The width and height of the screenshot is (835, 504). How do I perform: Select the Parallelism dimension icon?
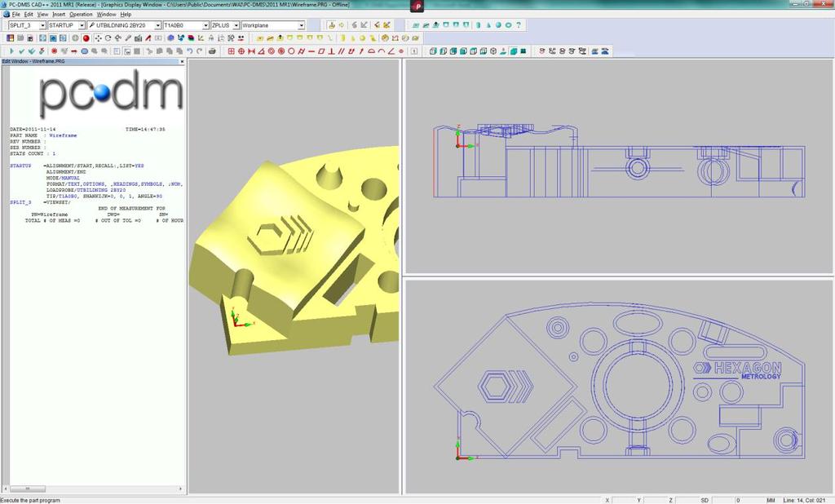tap(341, 51)
